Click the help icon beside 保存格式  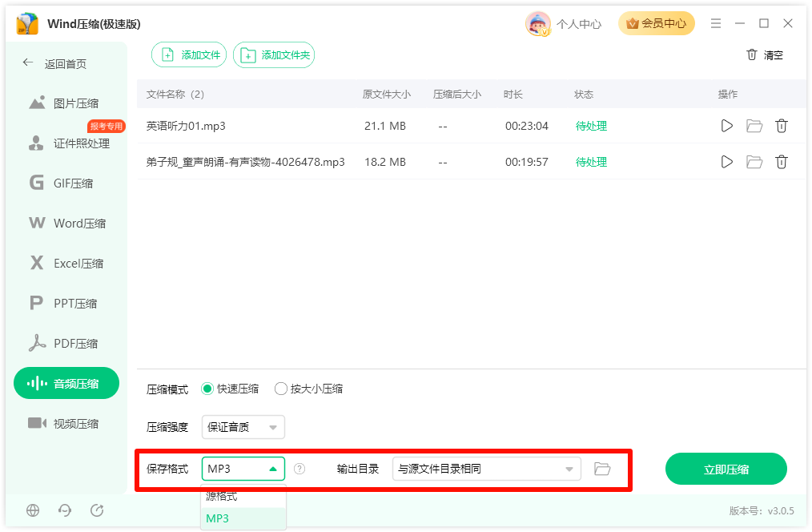(x=299, y=469)
